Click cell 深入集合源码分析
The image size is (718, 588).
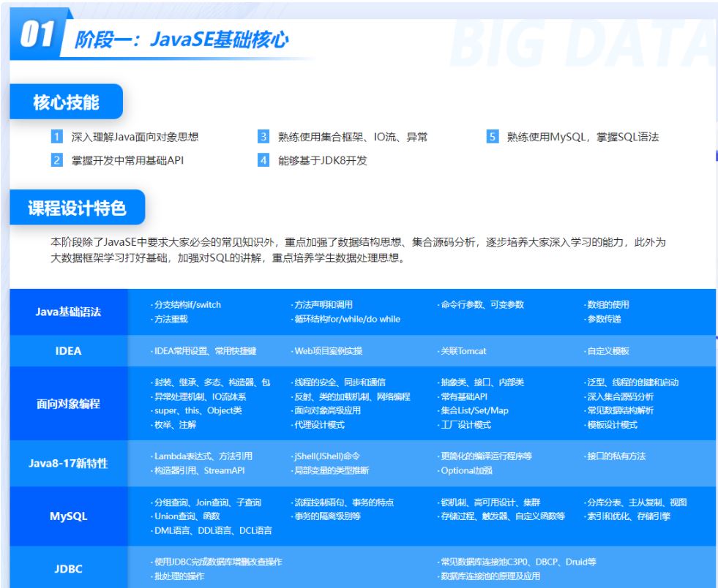pyautogui.click(x=619, y=396)
